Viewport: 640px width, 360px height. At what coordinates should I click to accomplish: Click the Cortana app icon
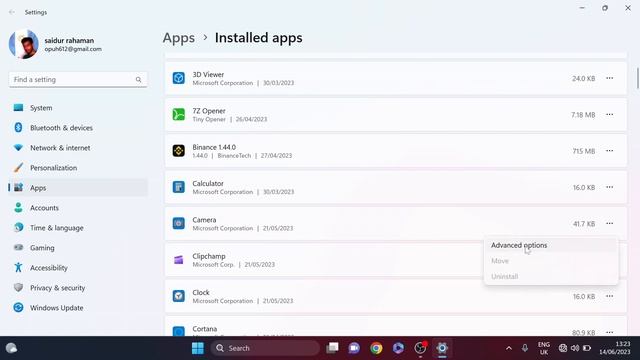pyautogui.click(x=178, y=331)
